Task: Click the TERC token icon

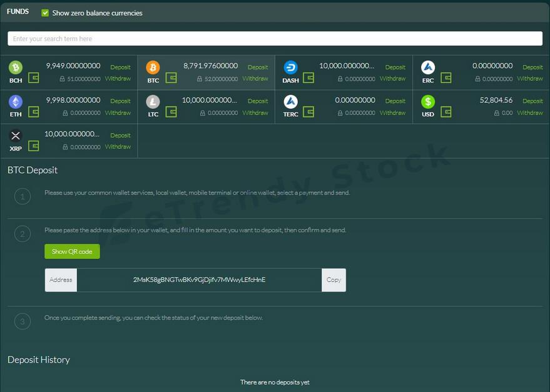Action: [x=290, y=101]
